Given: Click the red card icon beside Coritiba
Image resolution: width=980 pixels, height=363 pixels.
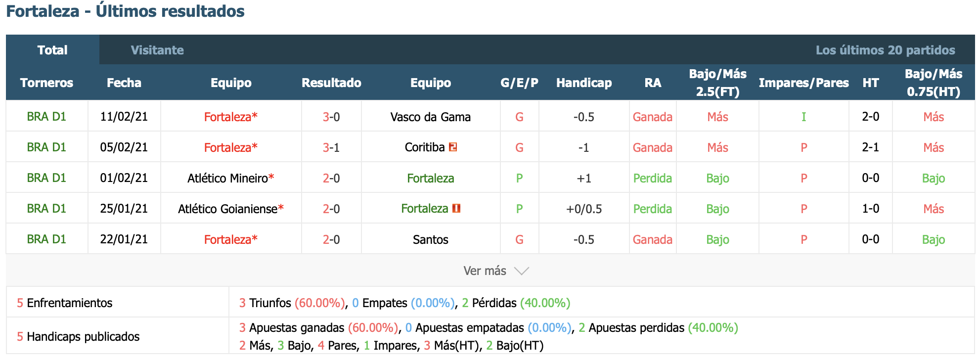Looking at the screenshot, I should coord(452,147).
